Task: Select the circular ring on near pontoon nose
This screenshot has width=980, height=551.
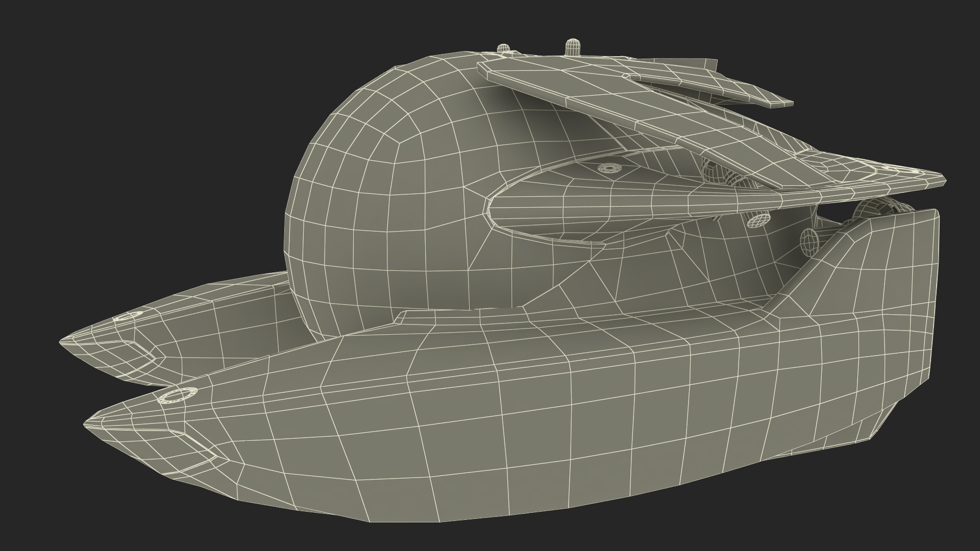Action: (178, 395)
